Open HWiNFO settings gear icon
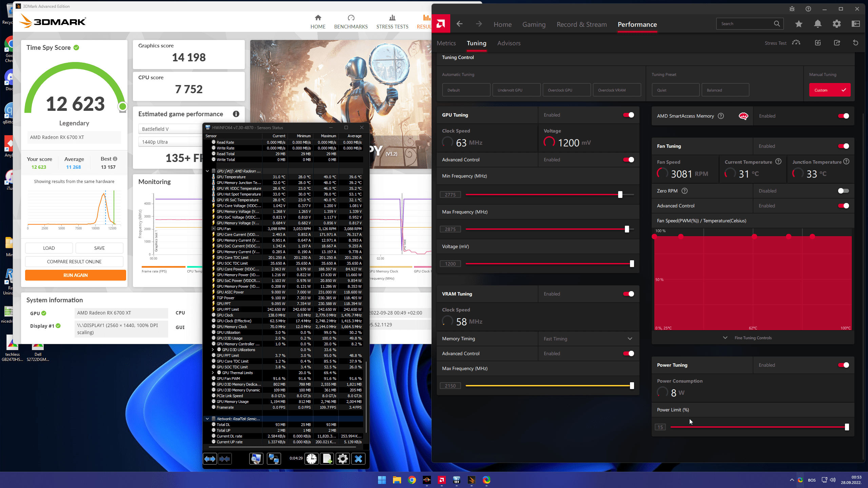868x488 pixels. tap(342, 459)
